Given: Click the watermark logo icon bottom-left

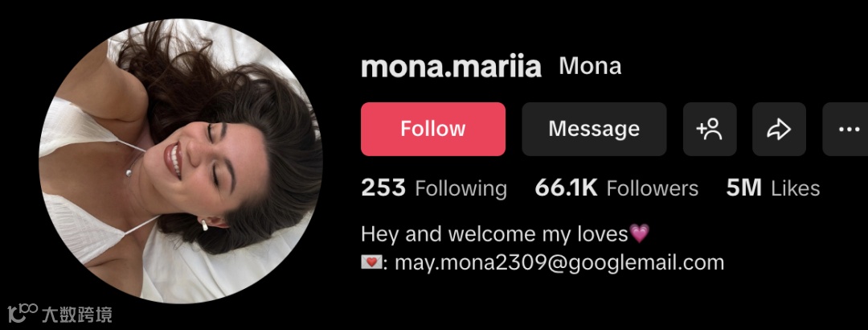Looking at the screenshot, I should click(23, 313).
